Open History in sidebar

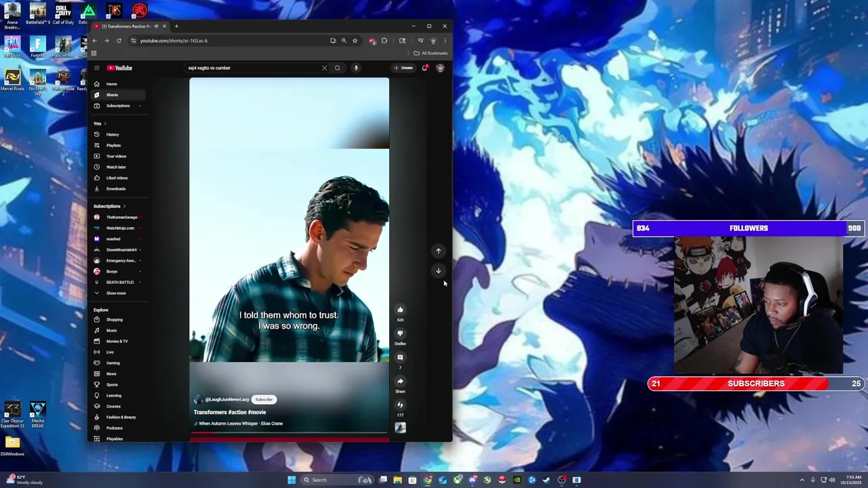tap(119, 134)
